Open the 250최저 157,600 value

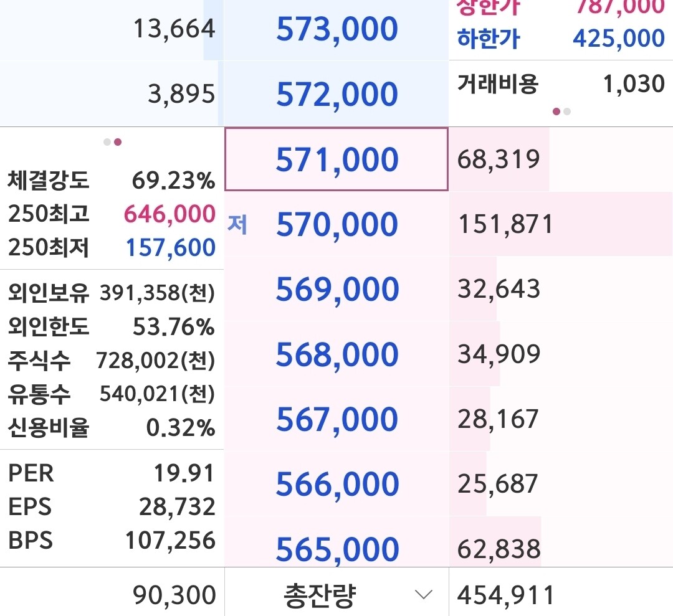coord(171,248)
